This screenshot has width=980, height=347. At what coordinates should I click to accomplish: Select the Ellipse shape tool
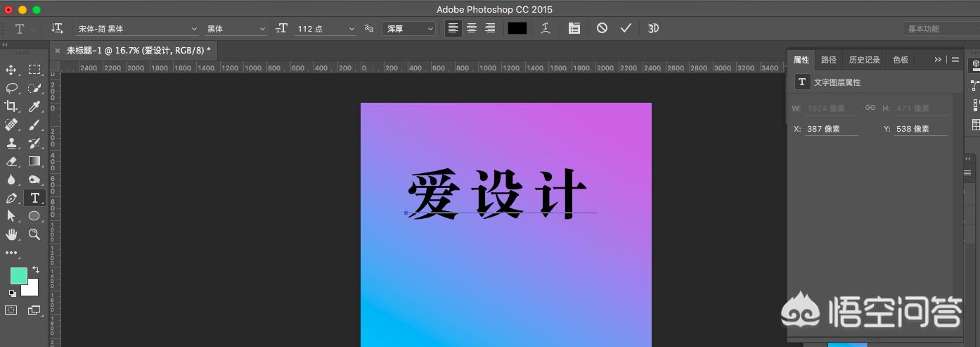(34, 216)
